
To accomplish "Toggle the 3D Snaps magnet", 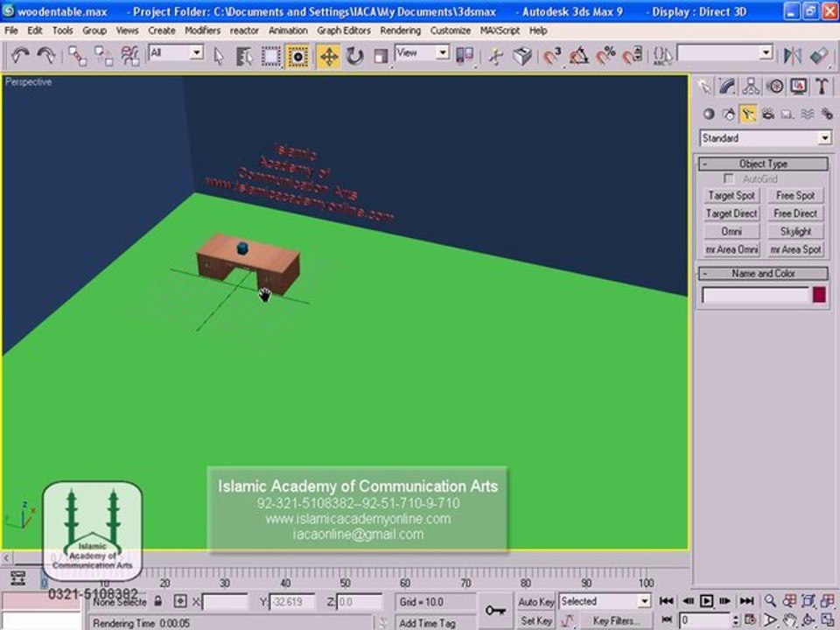I will 552,56.
